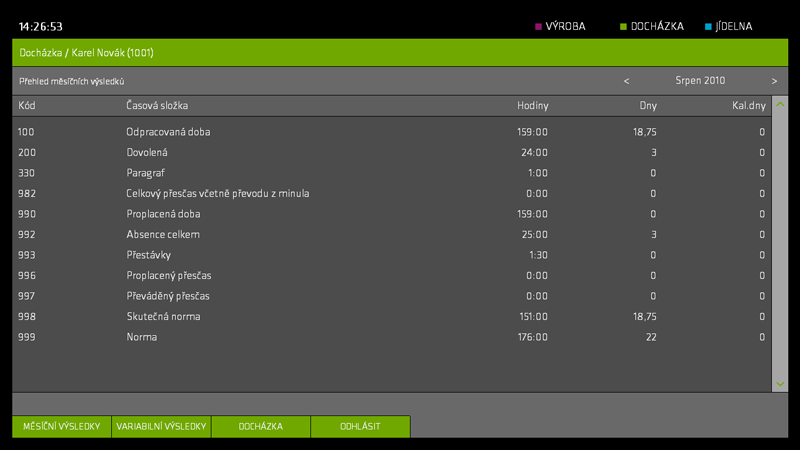Click code 993 cell

[x=27, y=255]
